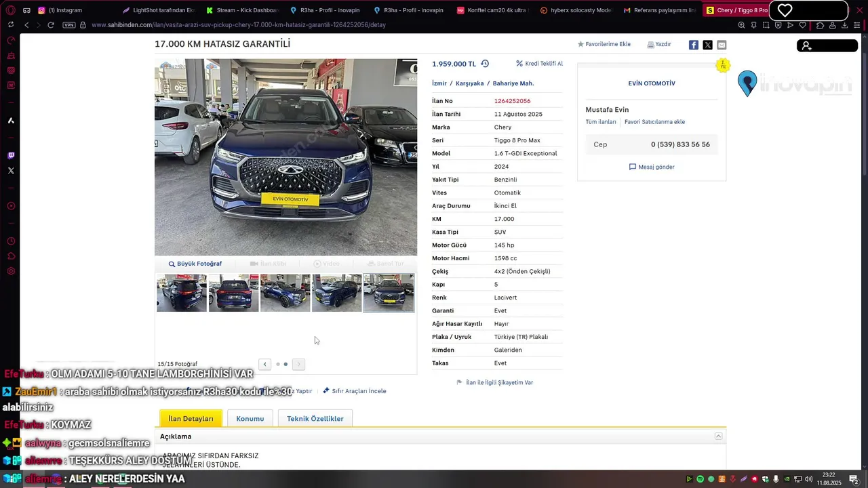Open the Karşıyaka breadcrumb link
The height and width of the screenshot is (488, 868).
point(469,83)
